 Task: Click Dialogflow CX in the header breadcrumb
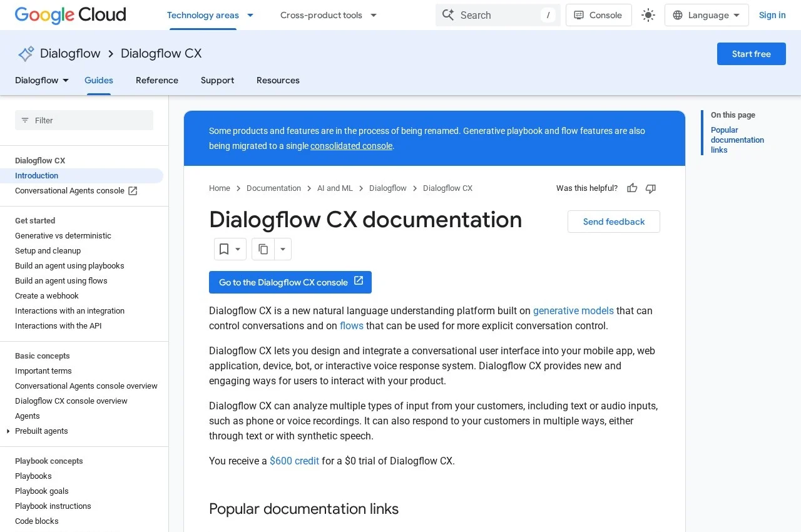point(161,54)
